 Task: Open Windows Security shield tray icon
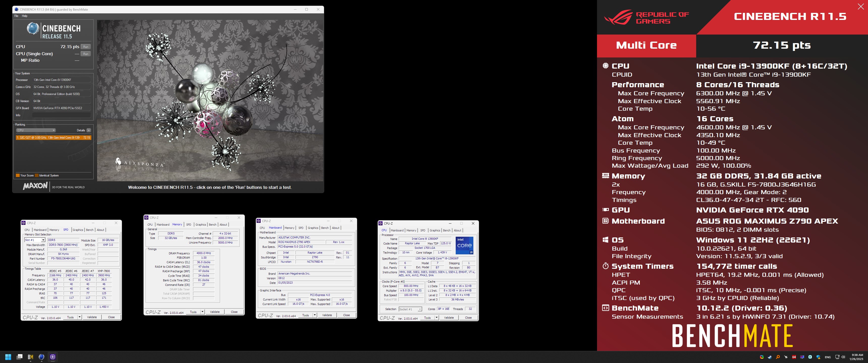818,357
